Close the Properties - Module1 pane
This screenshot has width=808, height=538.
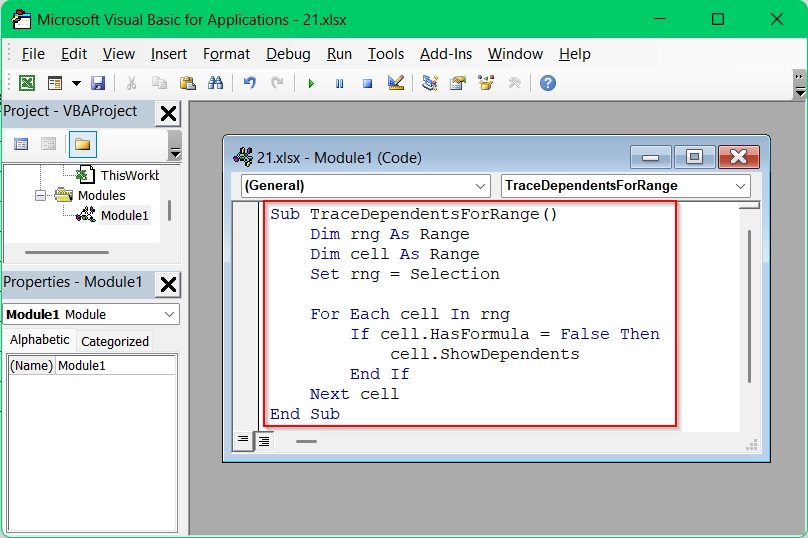(x=168, y=284)
